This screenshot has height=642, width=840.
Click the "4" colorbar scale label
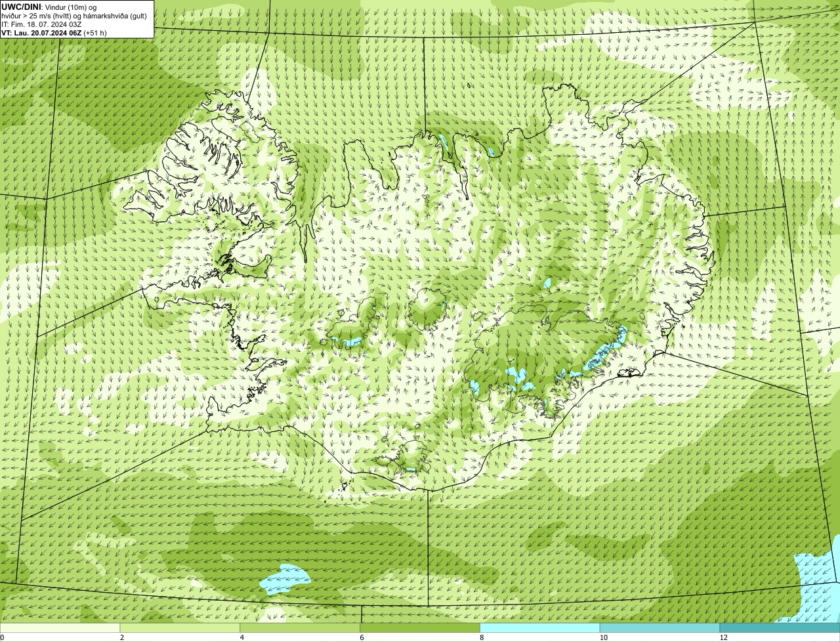(x=242, y=637)
